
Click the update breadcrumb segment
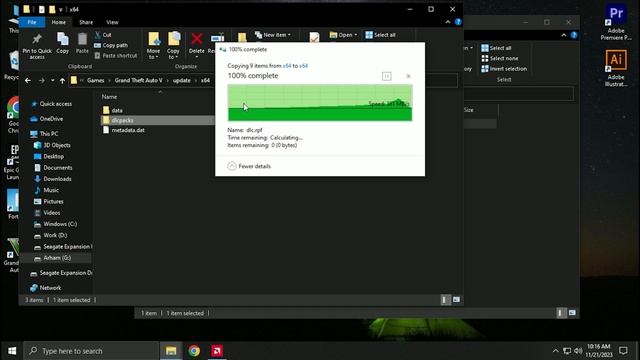(x=182, y=80)
